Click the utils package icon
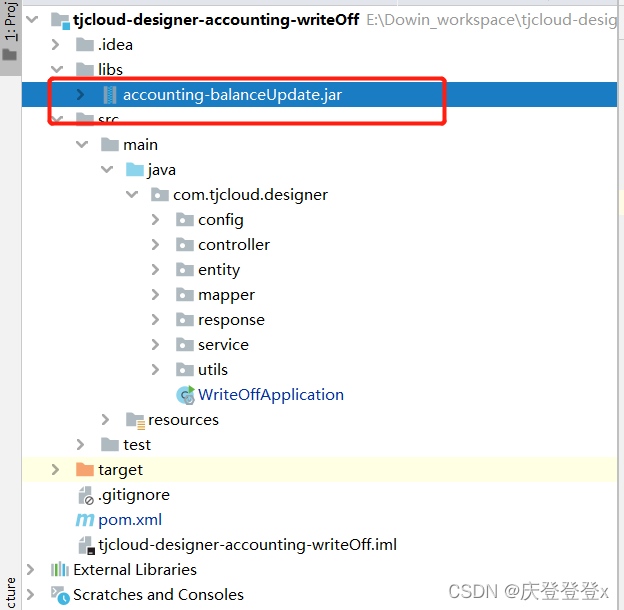624x610 pixels. (185, 370)
